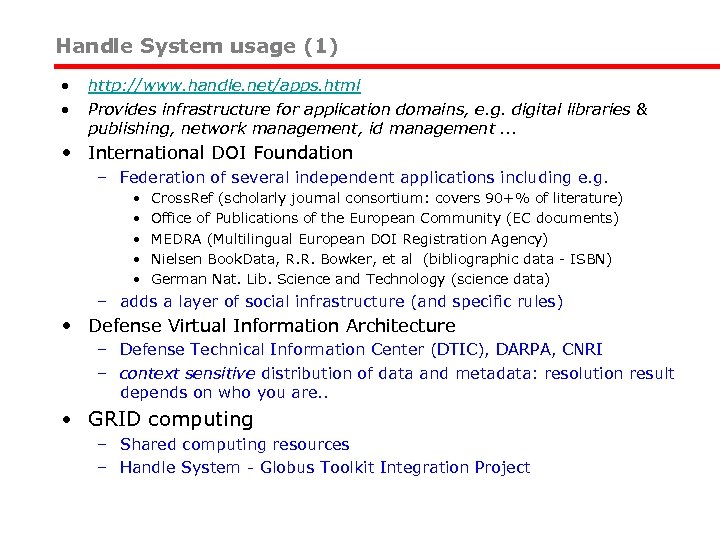Click 'Provides infrastructure for application domains' sentence
The height and width of the screenshot is (540, 720).
367,109
